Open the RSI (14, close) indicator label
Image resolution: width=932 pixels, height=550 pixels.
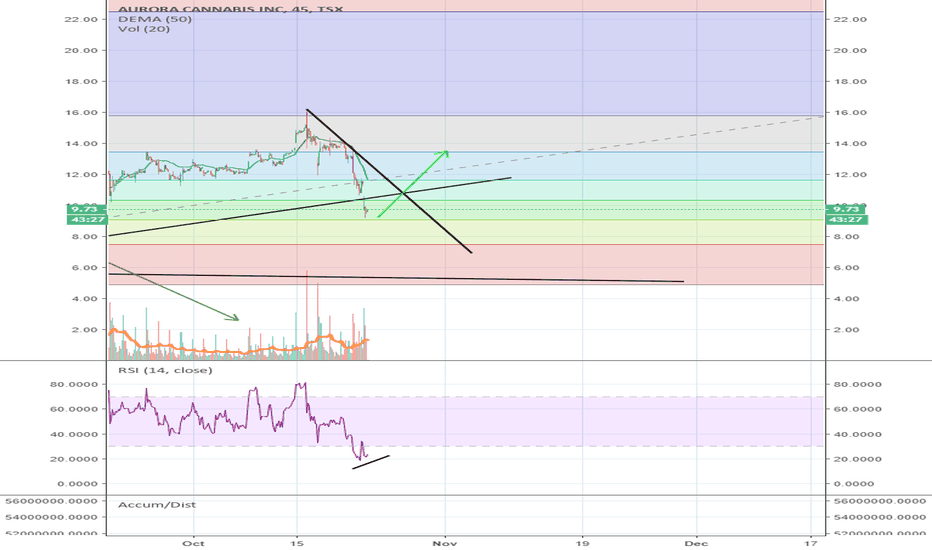(x=165, y=370)
